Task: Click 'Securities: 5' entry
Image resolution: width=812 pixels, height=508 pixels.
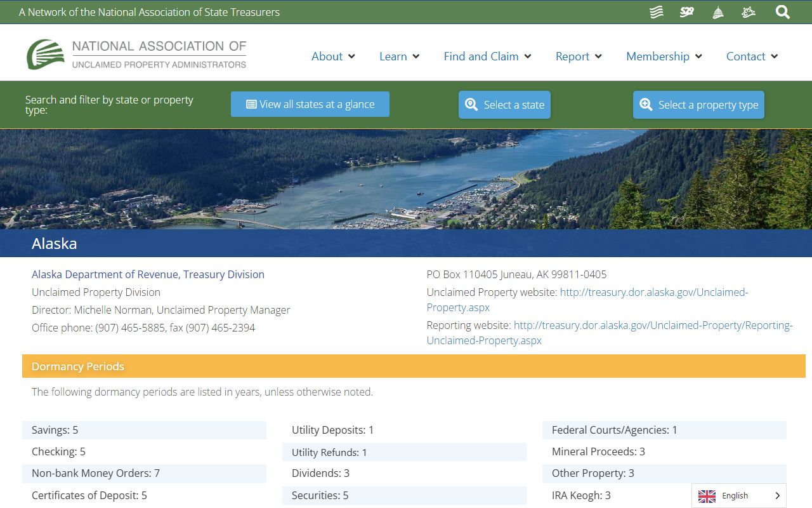Action: [404, 495]
